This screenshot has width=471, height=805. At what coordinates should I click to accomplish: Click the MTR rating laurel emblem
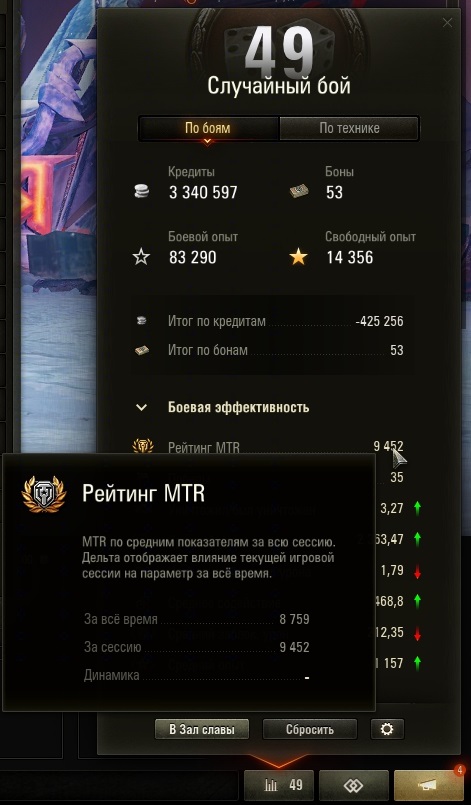143,446
